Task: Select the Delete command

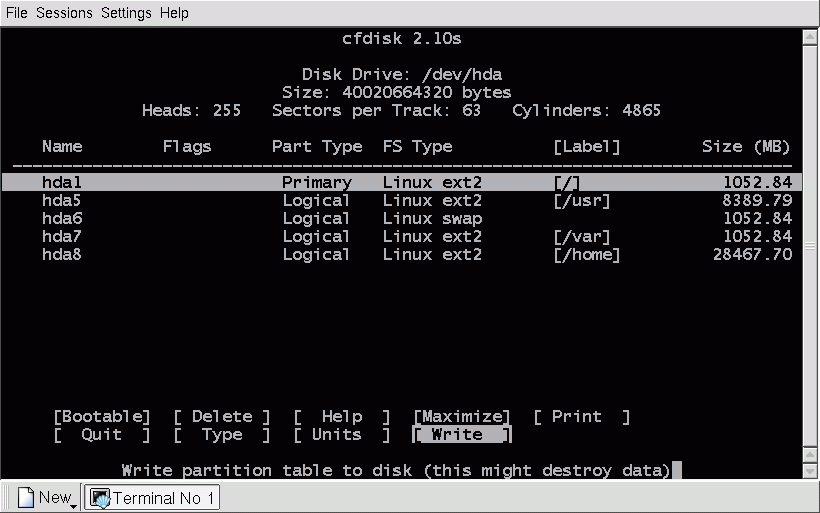Action: coord(222,417)
